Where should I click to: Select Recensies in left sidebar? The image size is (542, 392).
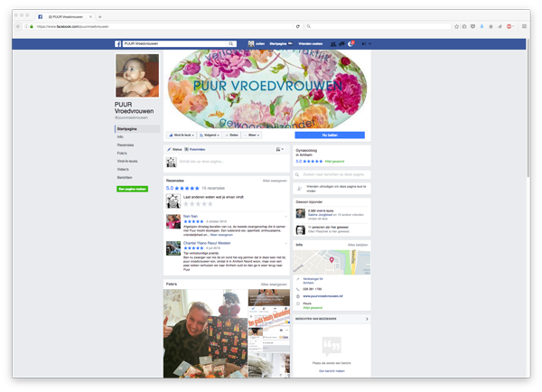click(126, 145)
